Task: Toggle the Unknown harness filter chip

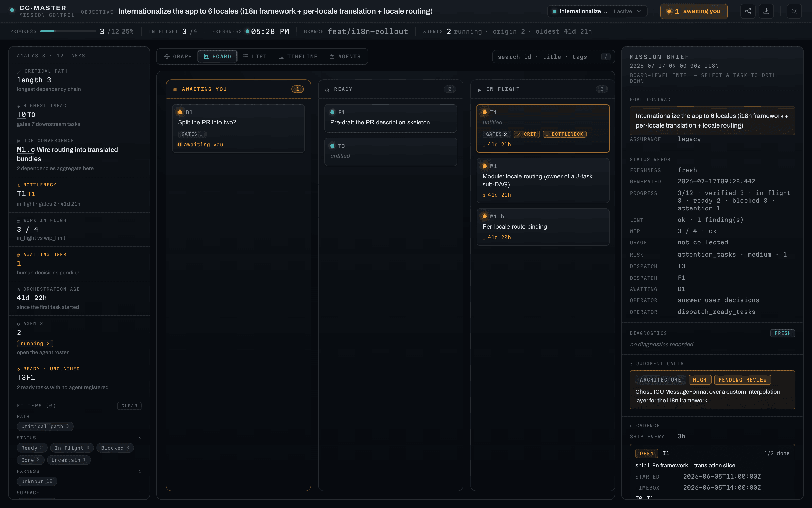Action: pos(37,481)
